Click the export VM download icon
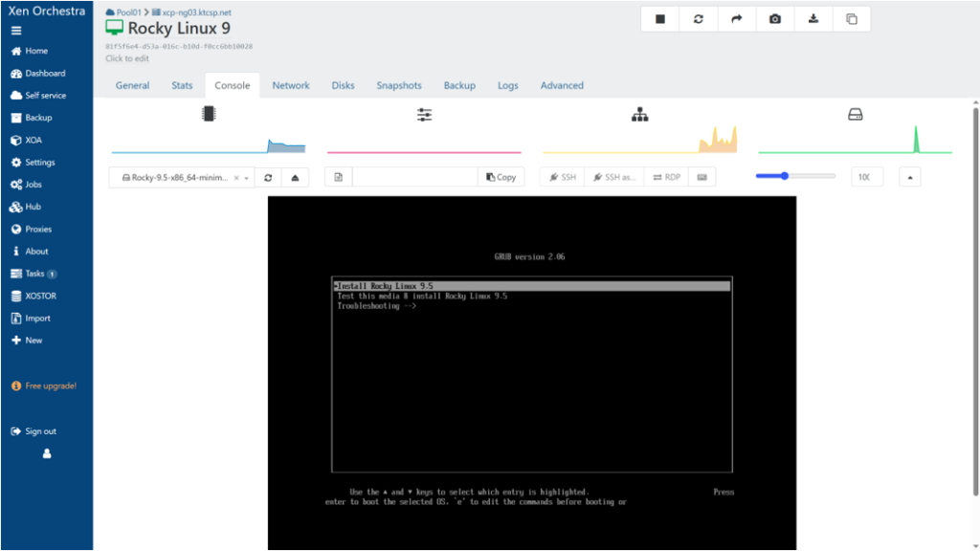Image resolution: width=980 pixels, height=551 pixels. tap(813, 19)
